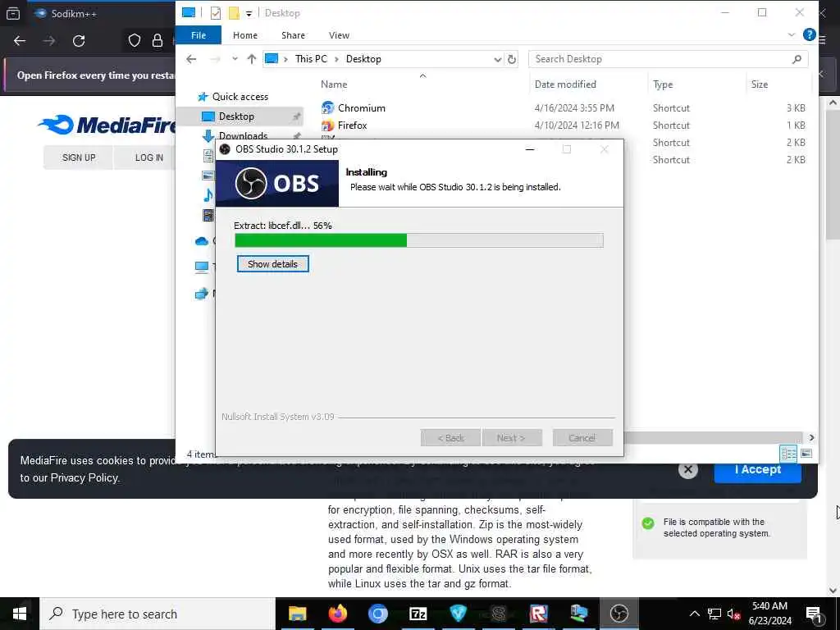Viewport: 840px width, 630px height.
Task: Show hidden system tray icons
Action: (x=694, y=614)
